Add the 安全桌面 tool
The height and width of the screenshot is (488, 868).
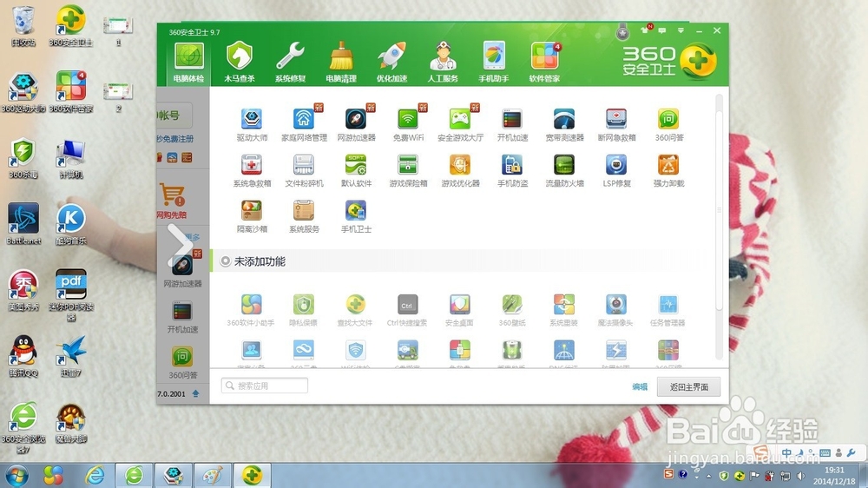click(x=459, y=311)
